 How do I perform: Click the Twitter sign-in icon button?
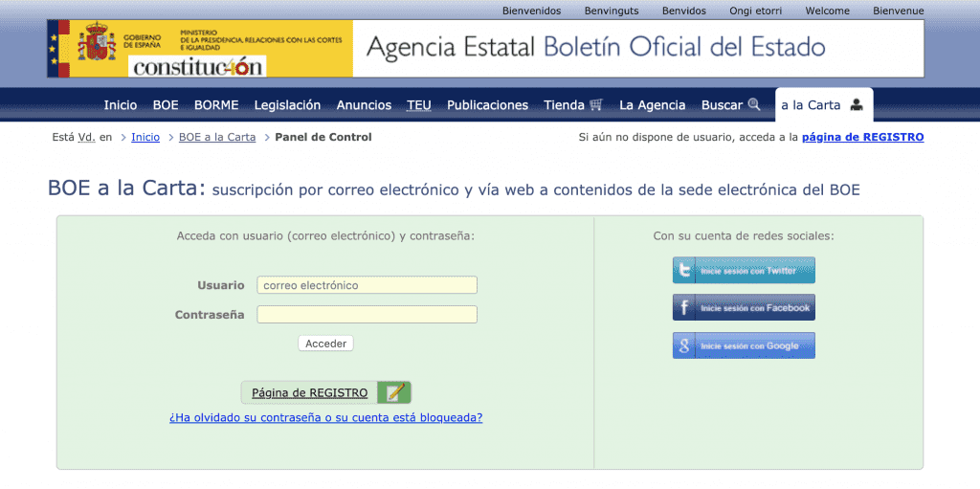pos(684,271)
